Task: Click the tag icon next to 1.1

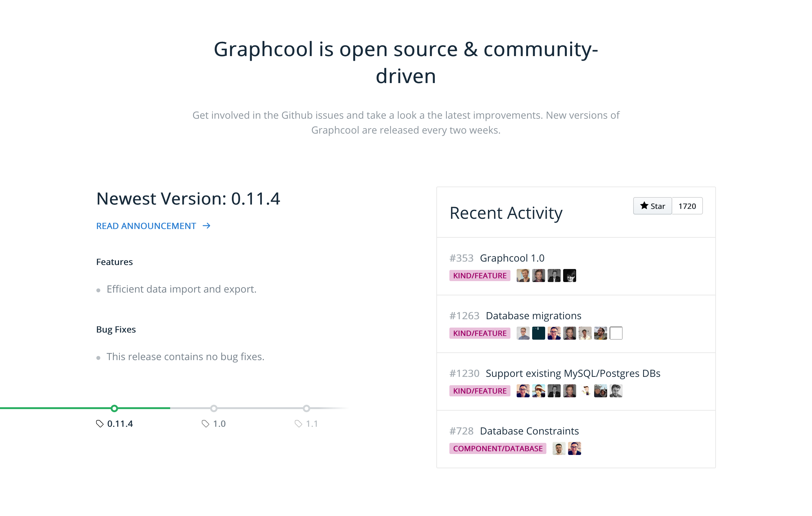Action: click(x=298, y=424)
